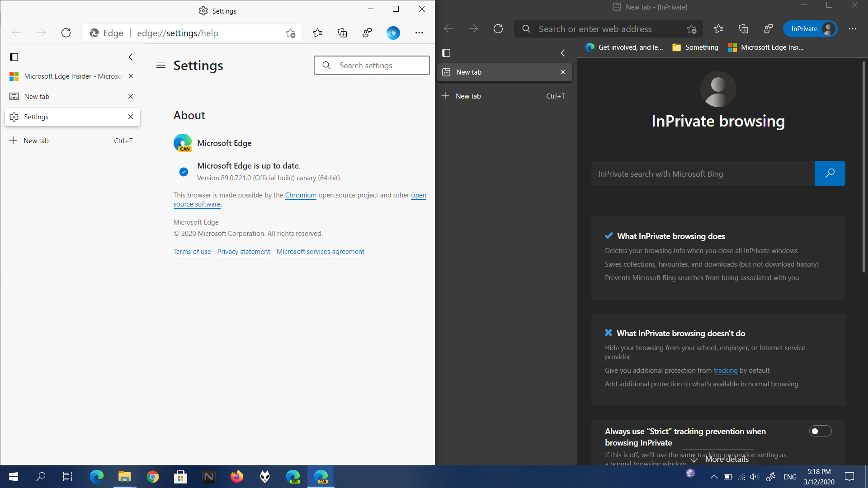Collapse the vertical tabs pane

click(131, 57)
